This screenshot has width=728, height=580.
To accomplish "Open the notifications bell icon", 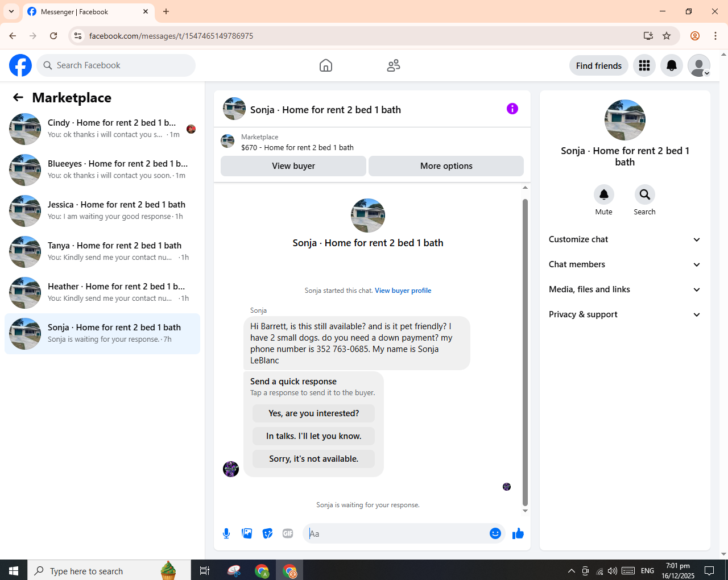I will [672, 65].
